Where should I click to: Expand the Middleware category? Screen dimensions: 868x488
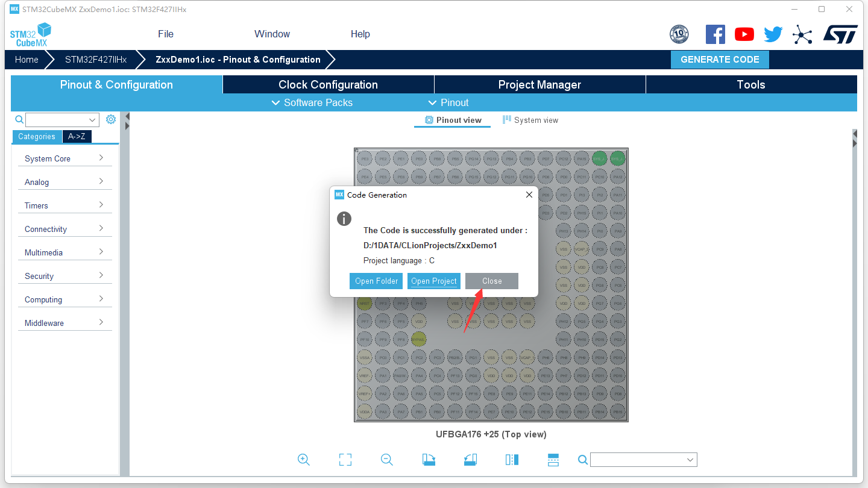point(65,323)
